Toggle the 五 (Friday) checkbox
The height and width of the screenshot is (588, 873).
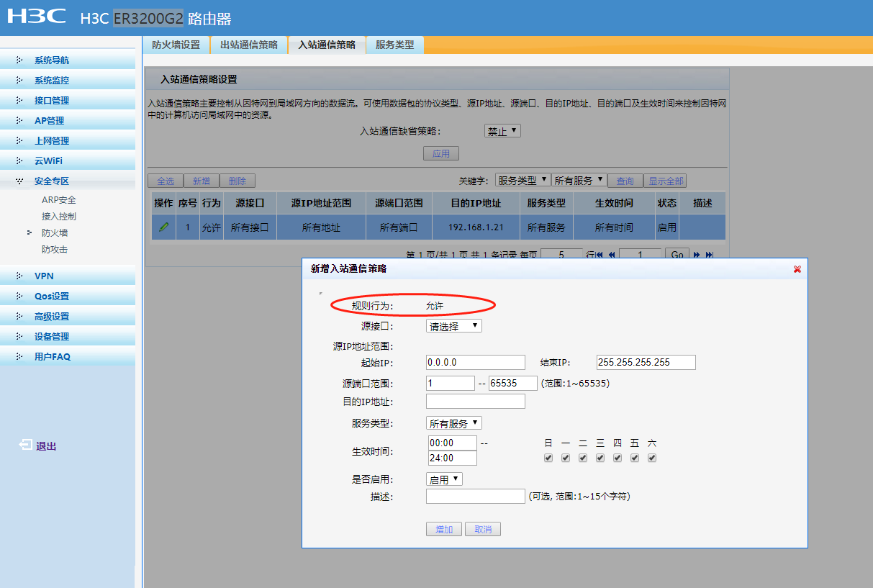click(635, 458)
